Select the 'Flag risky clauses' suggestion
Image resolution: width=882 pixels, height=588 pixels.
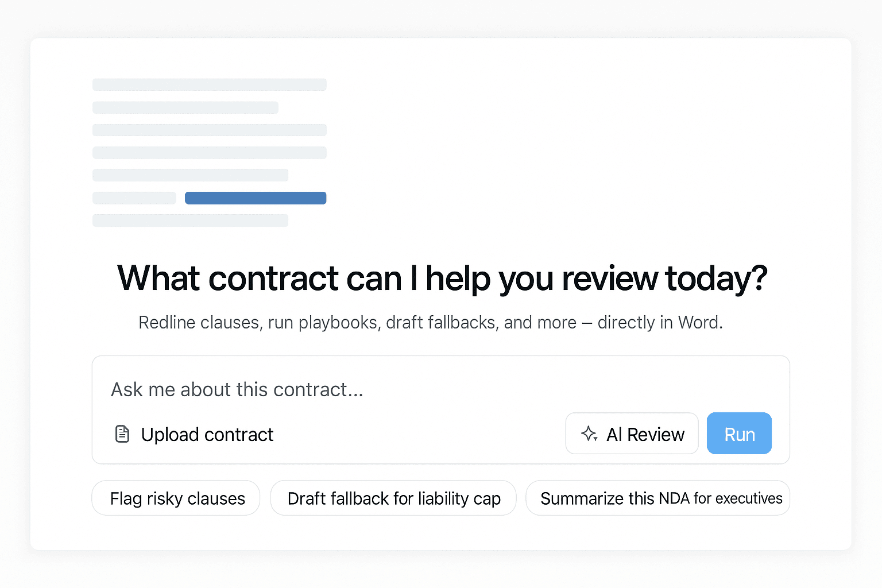(176, 498)
